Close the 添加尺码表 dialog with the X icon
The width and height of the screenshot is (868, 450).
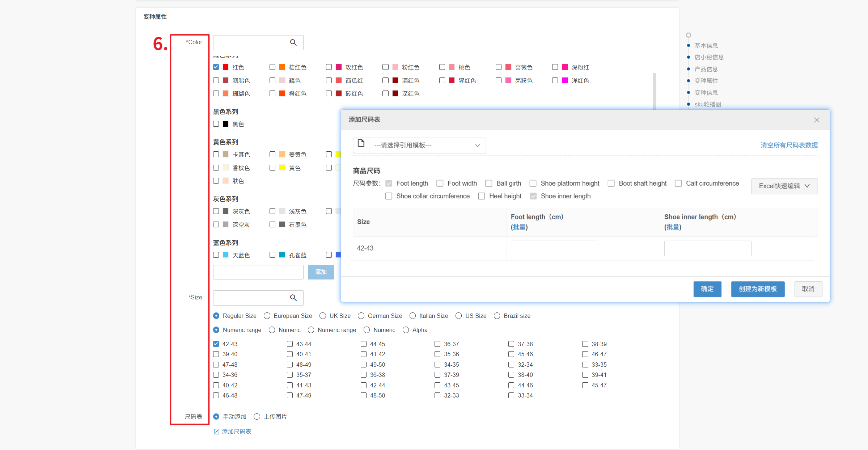coord(816,120)
